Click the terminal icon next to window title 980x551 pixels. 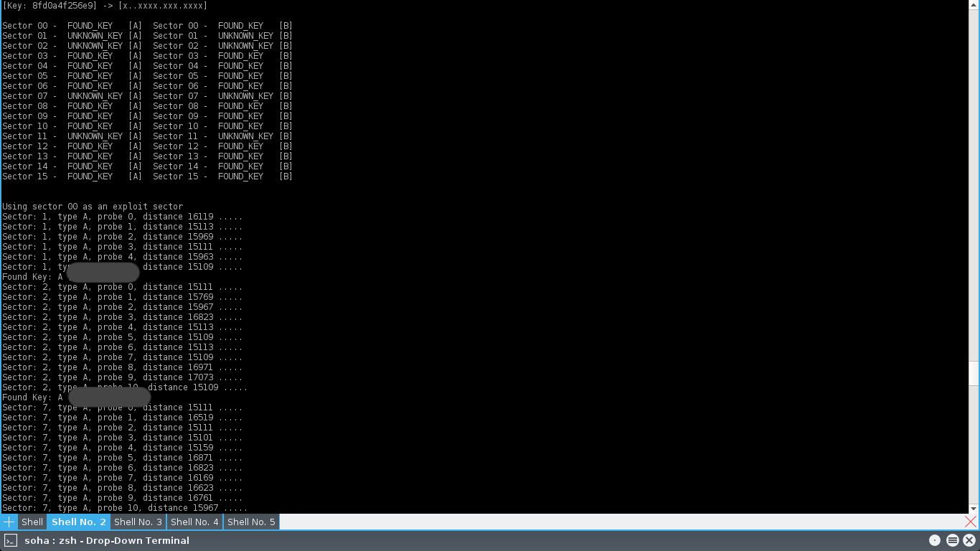(x=11, y=540)
